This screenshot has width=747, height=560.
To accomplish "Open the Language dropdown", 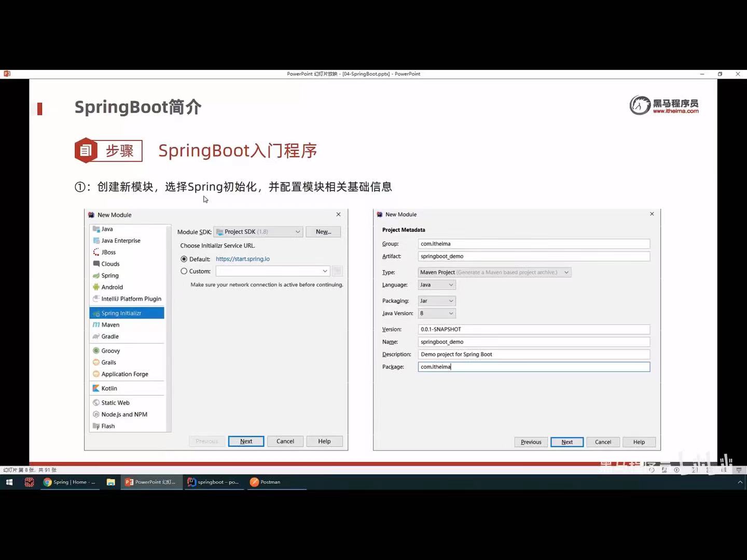I will 437,285.
